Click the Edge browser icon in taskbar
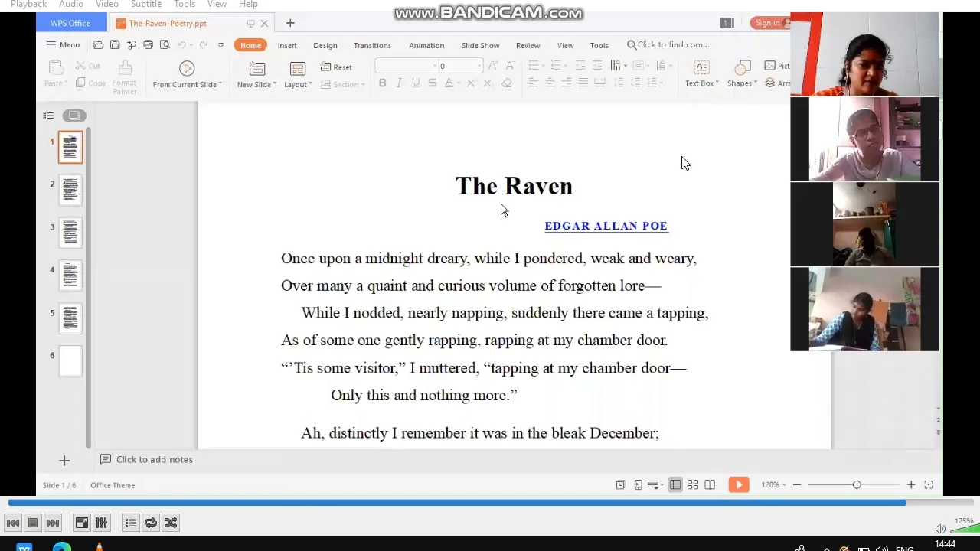The width and height of the screenshot is (980, 551). tap(62, 546)
